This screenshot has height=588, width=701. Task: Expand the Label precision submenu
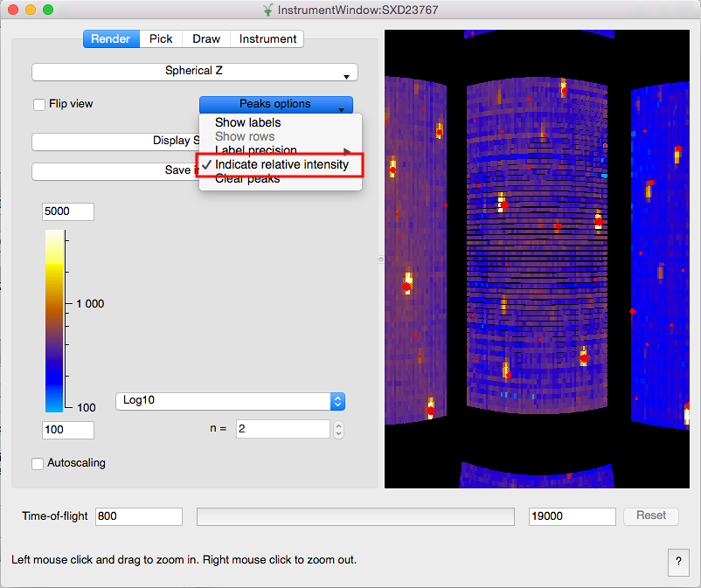(x=256, y=150)
